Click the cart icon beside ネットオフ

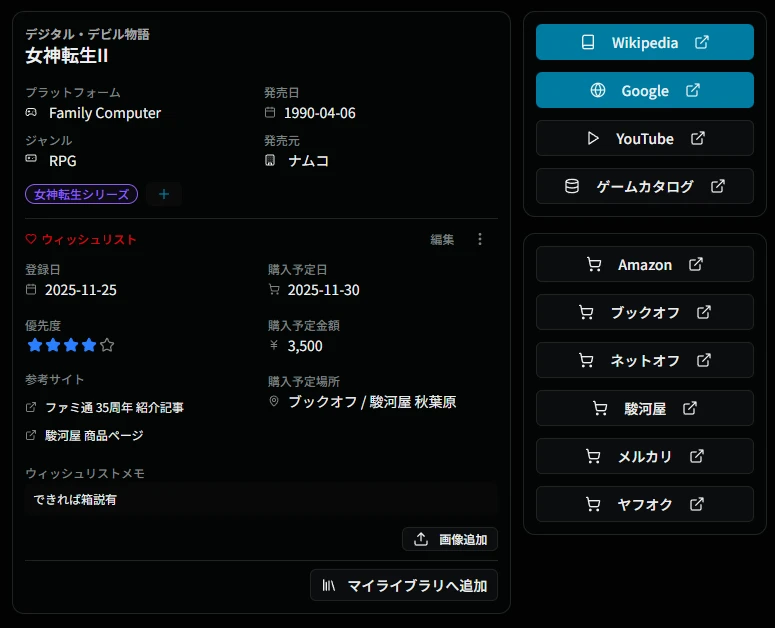coord(586,360)
